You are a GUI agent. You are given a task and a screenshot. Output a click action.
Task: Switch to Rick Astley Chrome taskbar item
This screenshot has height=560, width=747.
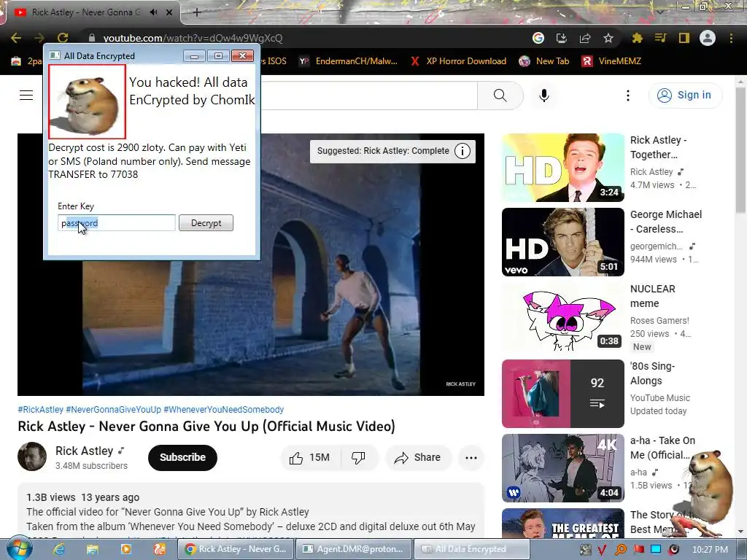click(236, 549)
